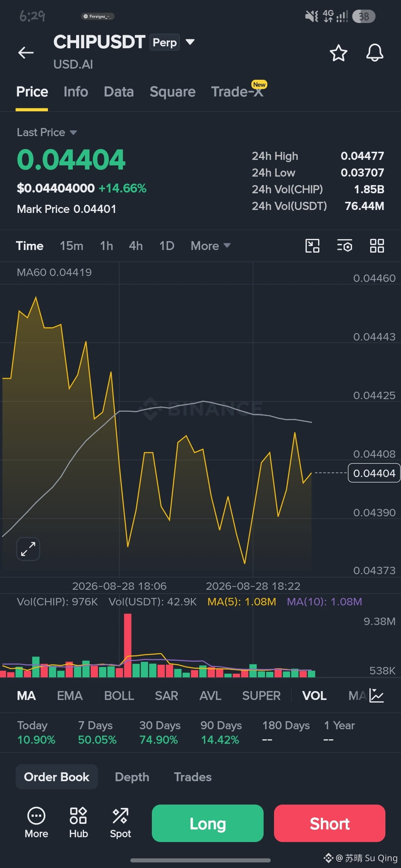This screenshot has width=401, height=868.
Task: Tap the MA60 0.04419 label
Action: pos(54,272)
